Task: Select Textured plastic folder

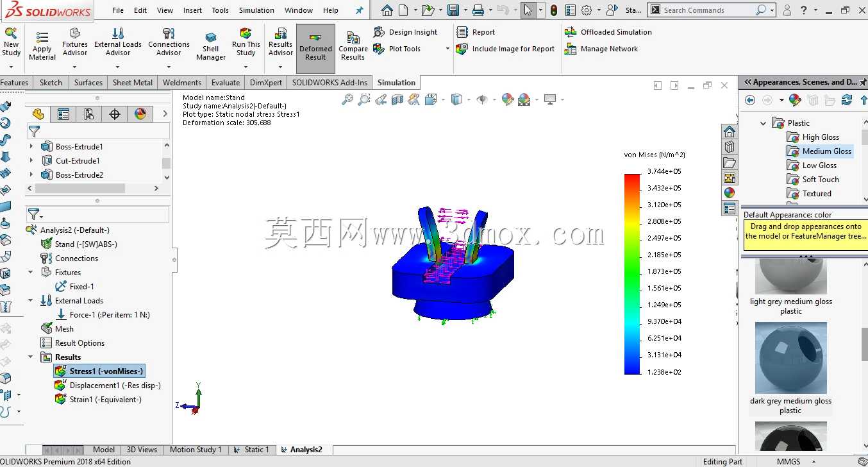Action: coord(809,193)
